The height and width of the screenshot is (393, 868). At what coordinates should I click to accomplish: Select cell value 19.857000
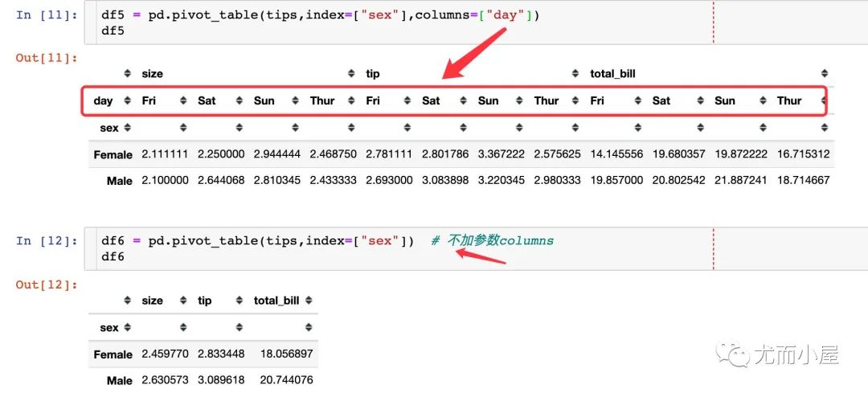(x=616, y=181)
